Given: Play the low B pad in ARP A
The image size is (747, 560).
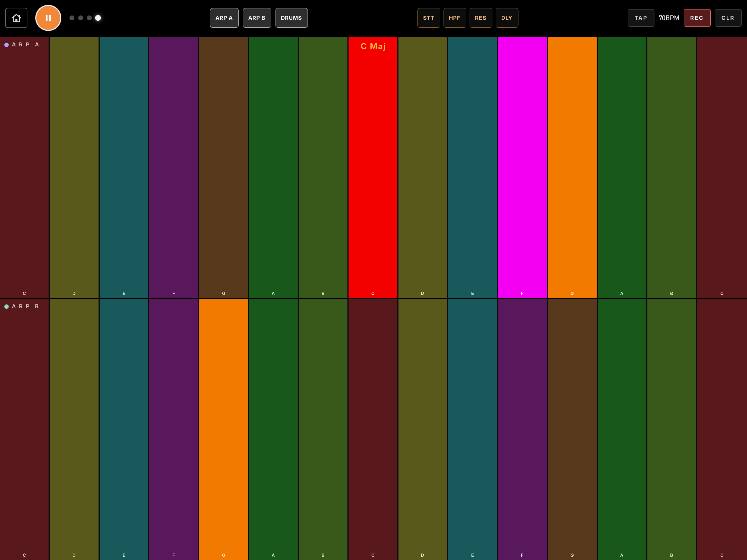Looking at the screenshot, I should 323,167.
